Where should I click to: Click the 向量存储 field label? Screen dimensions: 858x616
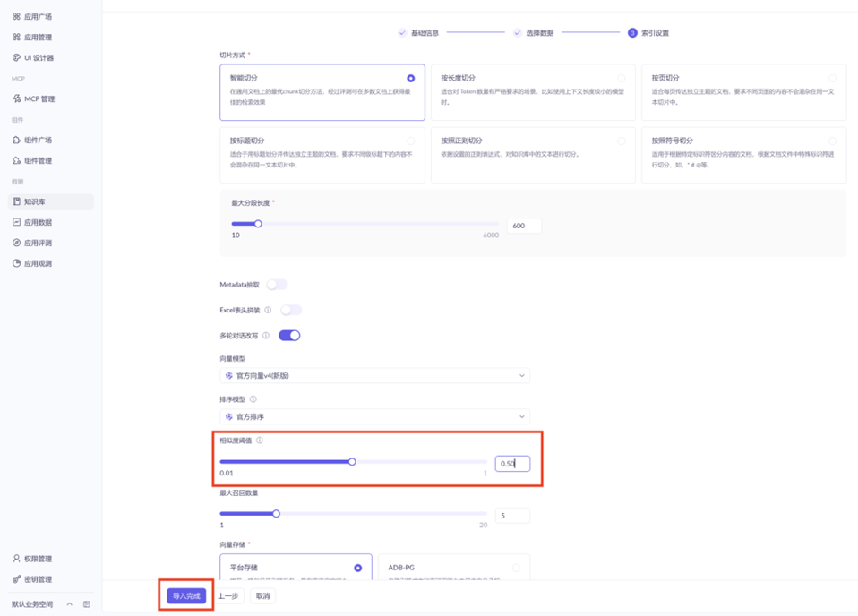click(233, 544)
